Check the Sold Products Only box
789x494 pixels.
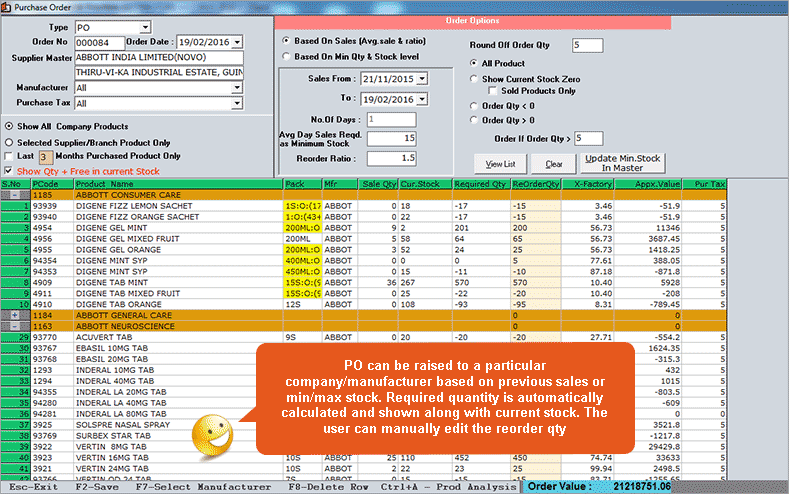click(493, 91)
